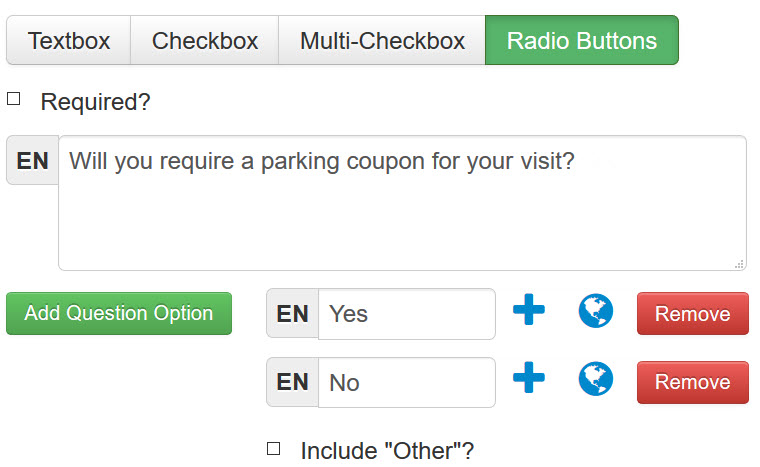
Task: Click the textarea resize grip corner
Action: pos(739,264)
